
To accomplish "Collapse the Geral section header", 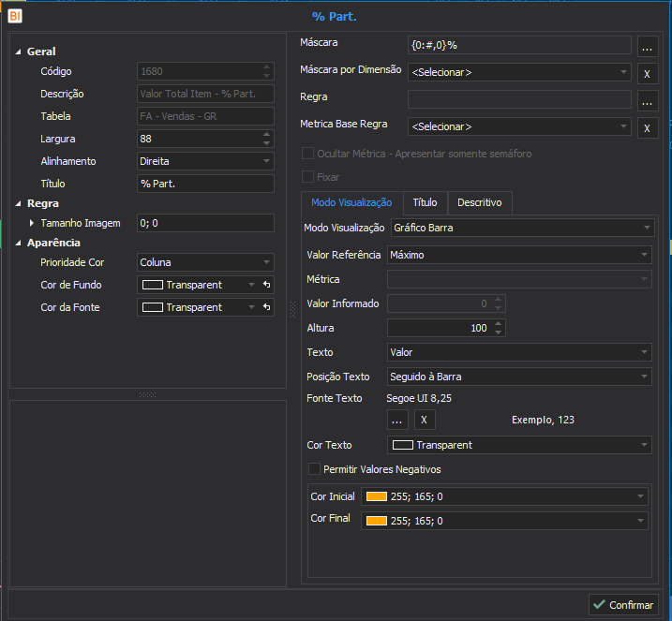I will point(20,52).
